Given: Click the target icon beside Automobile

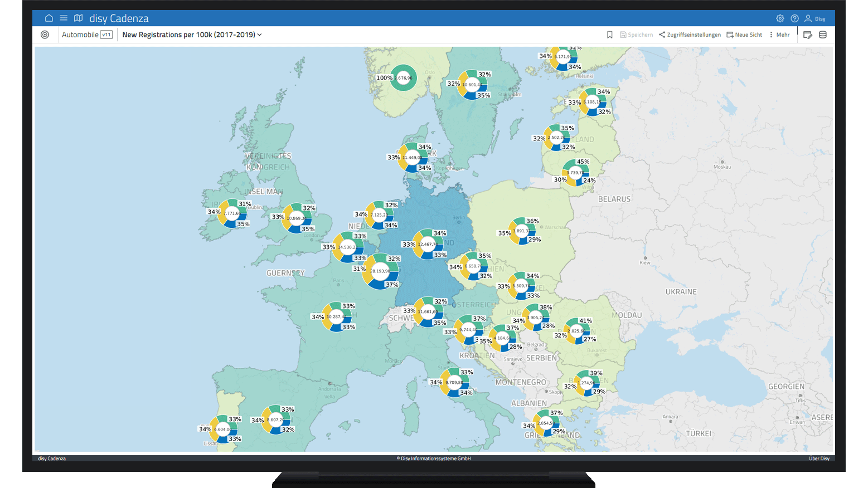Looking at the screenshot, I should (x=45, y=35).
